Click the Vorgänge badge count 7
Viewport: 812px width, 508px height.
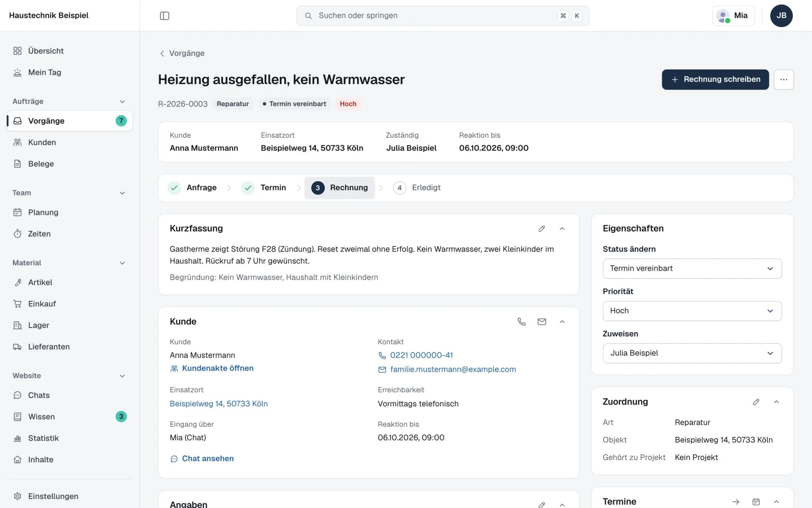pos(121,121)
